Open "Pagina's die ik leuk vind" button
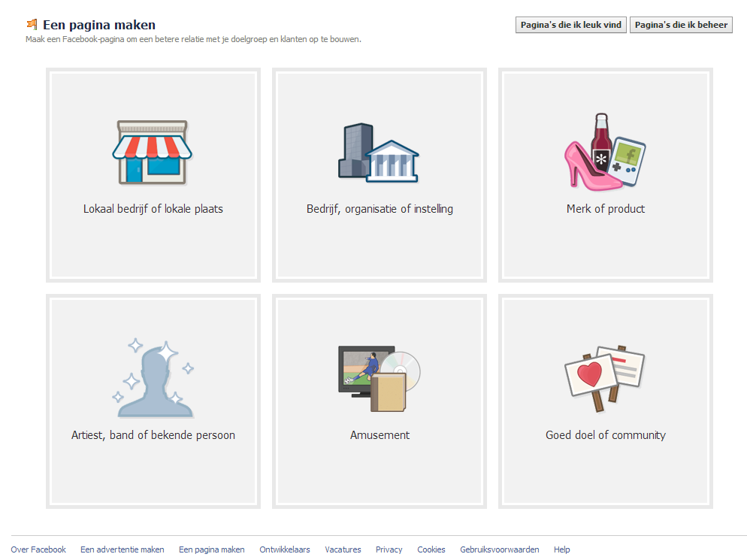Image resolution: width=747 pixels, height=560 pixels. click(570, 25)
